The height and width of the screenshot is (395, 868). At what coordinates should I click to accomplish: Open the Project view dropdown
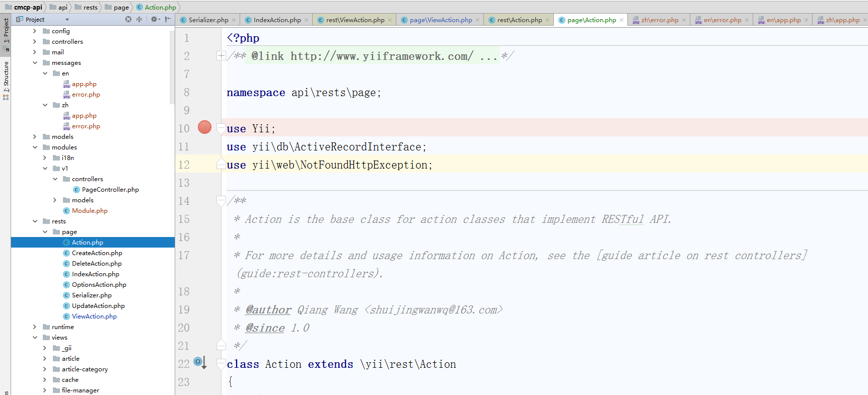(x=67, y=20)
